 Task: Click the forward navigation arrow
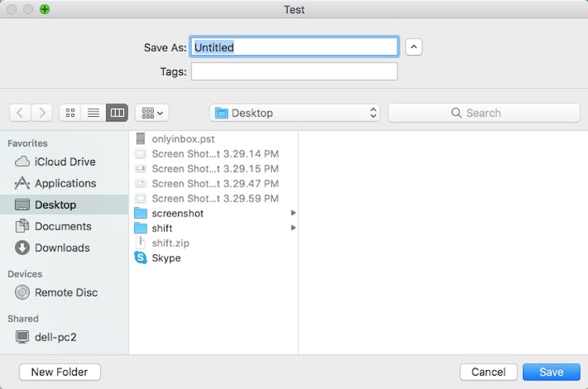42,113
